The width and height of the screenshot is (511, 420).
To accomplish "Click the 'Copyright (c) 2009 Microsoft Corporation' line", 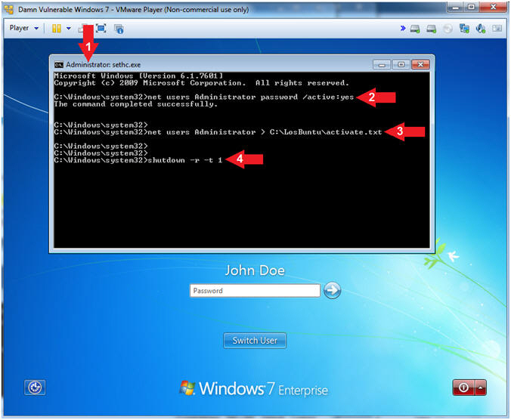I will pyautogui.click(x=201, y=83).
